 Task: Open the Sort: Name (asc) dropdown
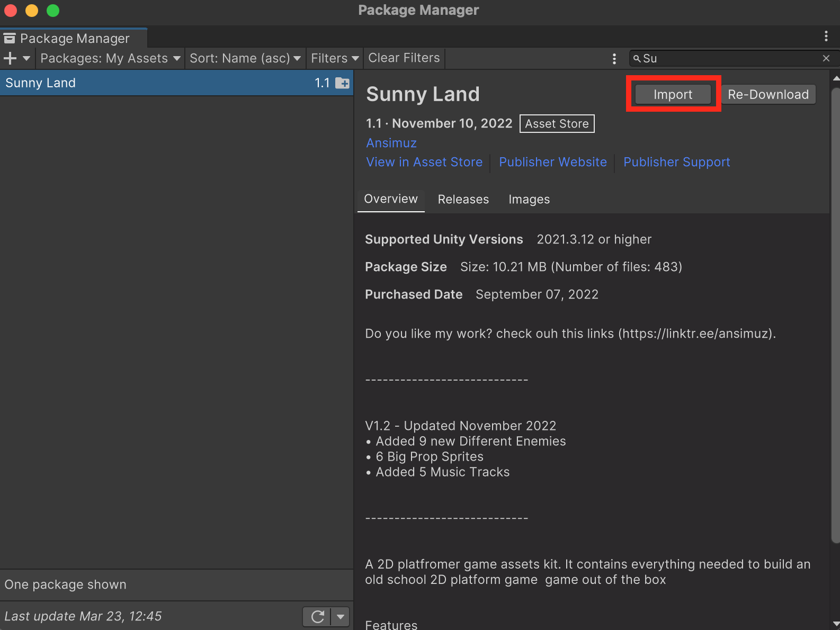coord(245,58)
